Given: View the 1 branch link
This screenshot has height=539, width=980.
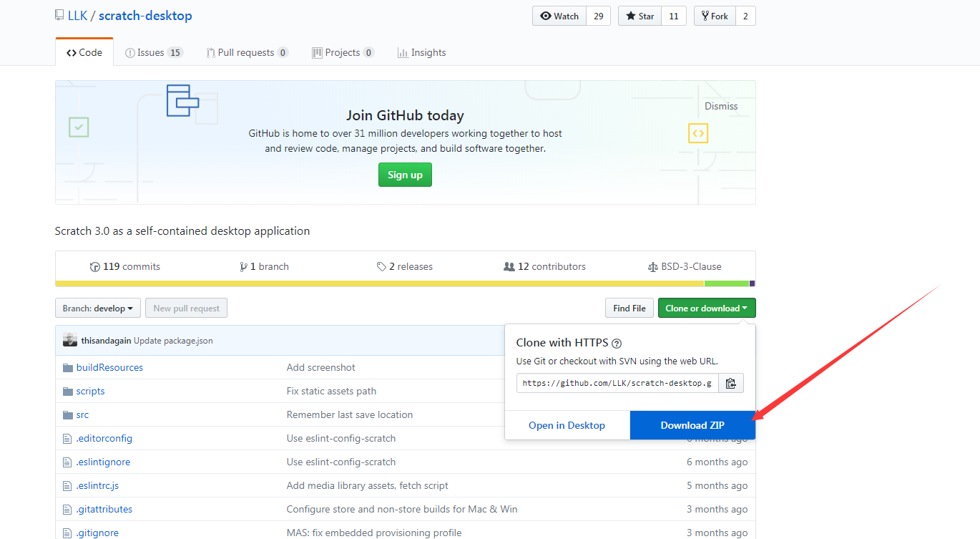Looking at the screenshot, I should click(265, 266).
